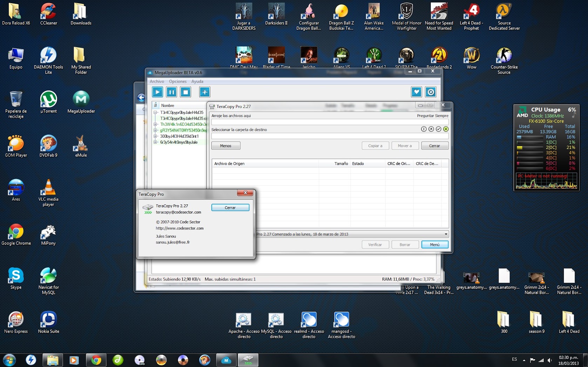Select the T3r4C0pypr0byJaleH4d35.rar child row
Viewport: 588px width, 367px height.
(183, 118)
